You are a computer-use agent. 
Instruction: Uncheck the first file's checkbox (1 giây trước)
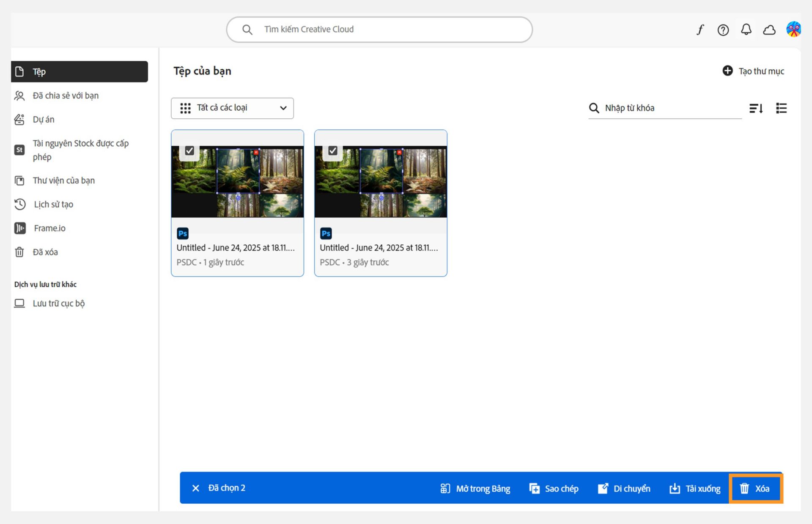(189, 150)
